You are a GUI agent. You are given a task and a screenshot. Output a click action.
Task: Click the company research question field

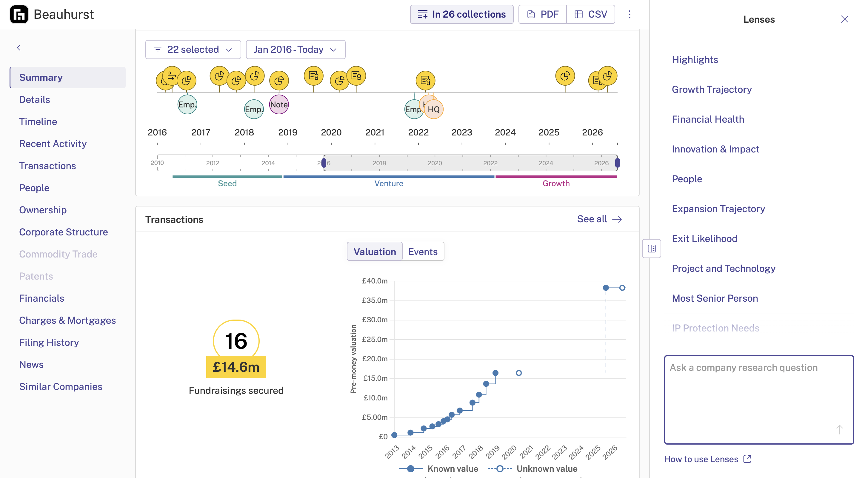[759, 400]
